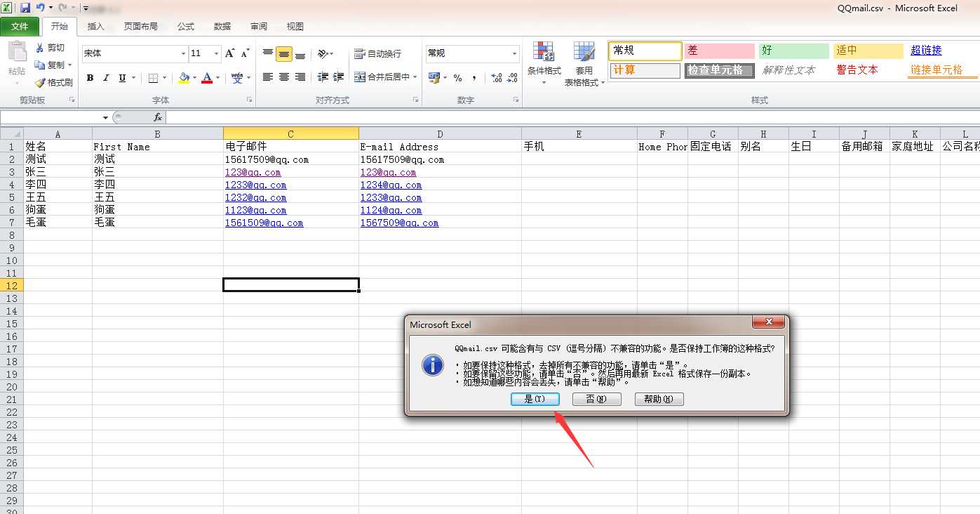Screen dimensions: 980x514
Task: Switch to Review (审阅) tab
Action: [259, 27]
